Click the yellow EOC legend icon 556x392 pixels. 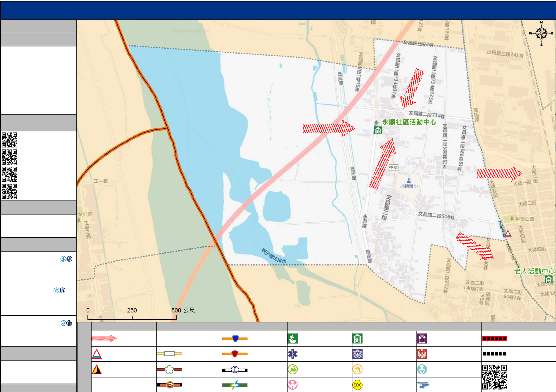coord(357,385)
